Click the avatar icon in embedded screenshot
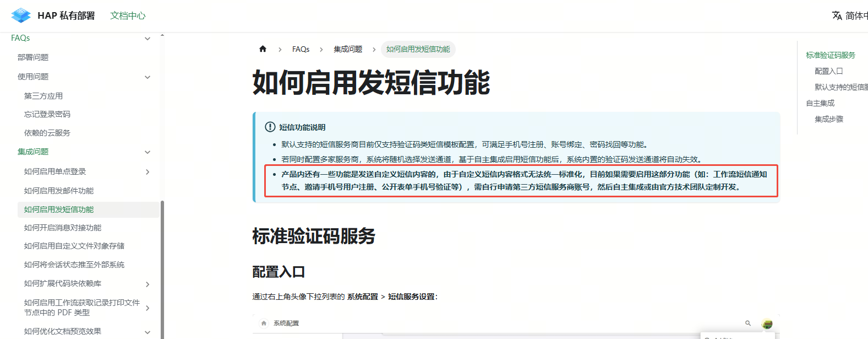 click(x=767, y=324)
